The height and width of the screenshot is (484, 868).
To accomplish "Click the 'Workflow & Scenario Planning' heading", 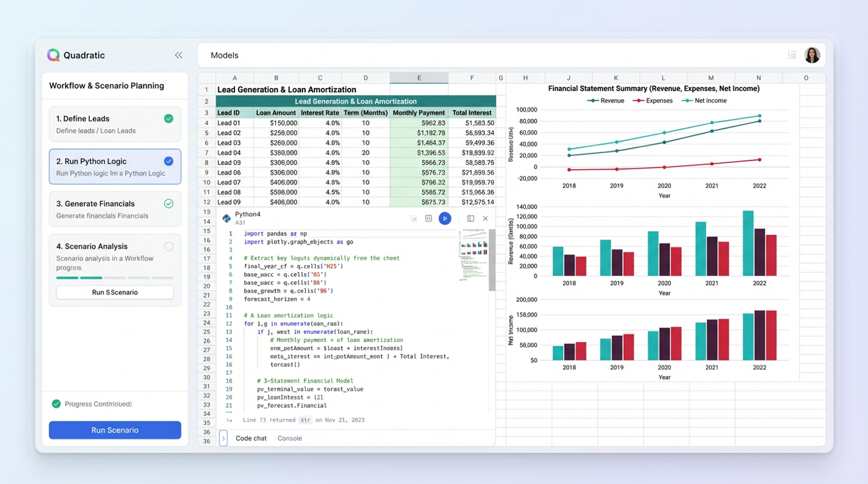I will (x=107, y=86).
